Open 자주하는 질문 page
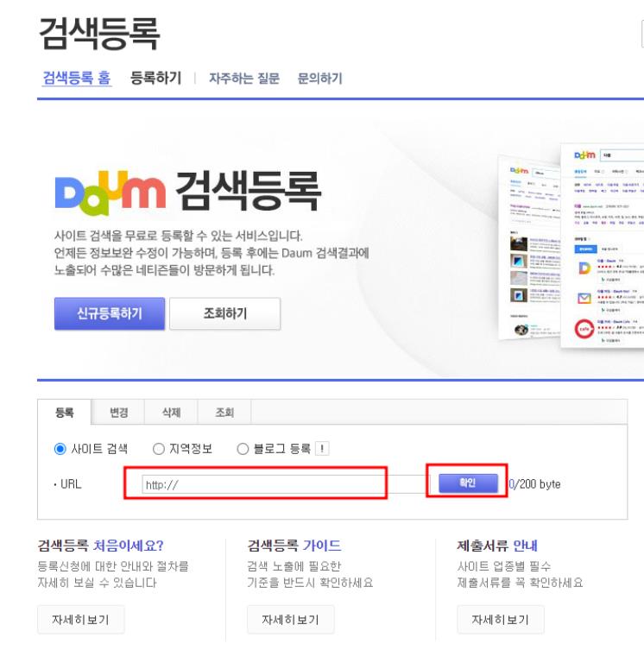This screenshot has width=644, height=669. pyautogui.click(x=244, y=78)
